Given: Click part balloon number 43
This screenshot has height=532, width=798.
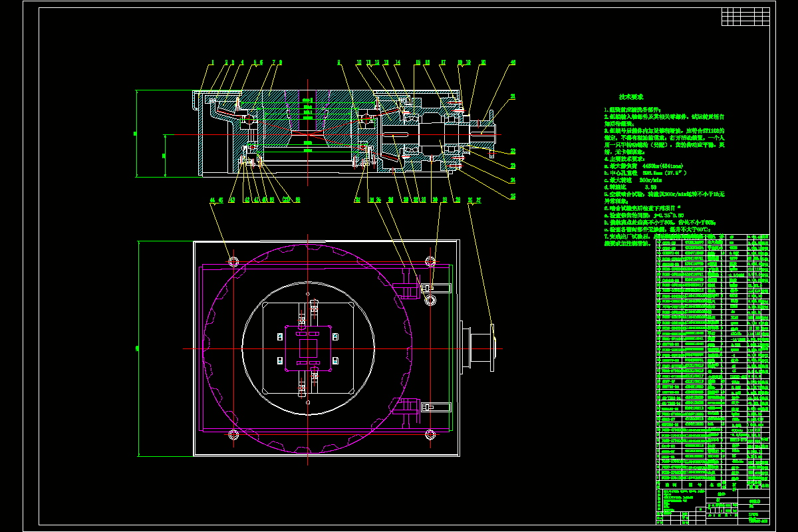Looking at the screenshot, I should tap(232, 199).
